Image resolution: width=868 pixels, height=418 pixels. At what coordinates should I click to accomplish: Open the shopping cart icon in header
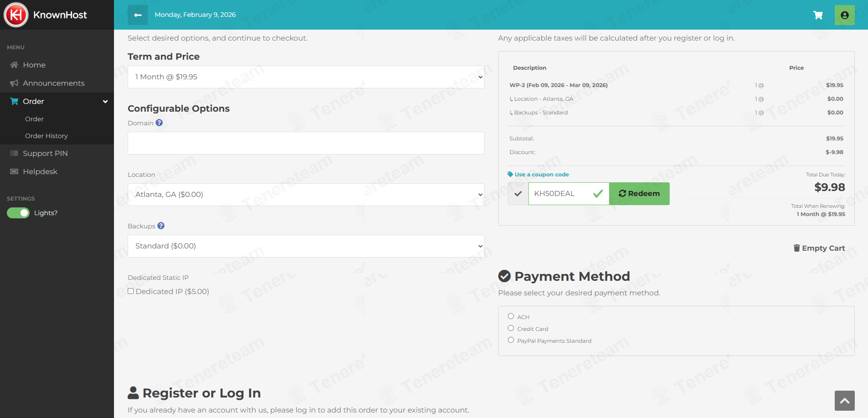(818, 15)
